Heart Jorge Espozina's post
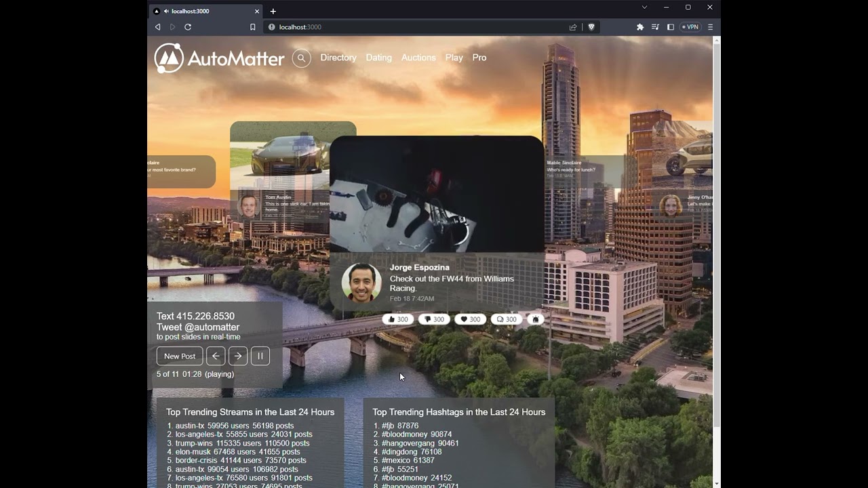 coord(470,319)
